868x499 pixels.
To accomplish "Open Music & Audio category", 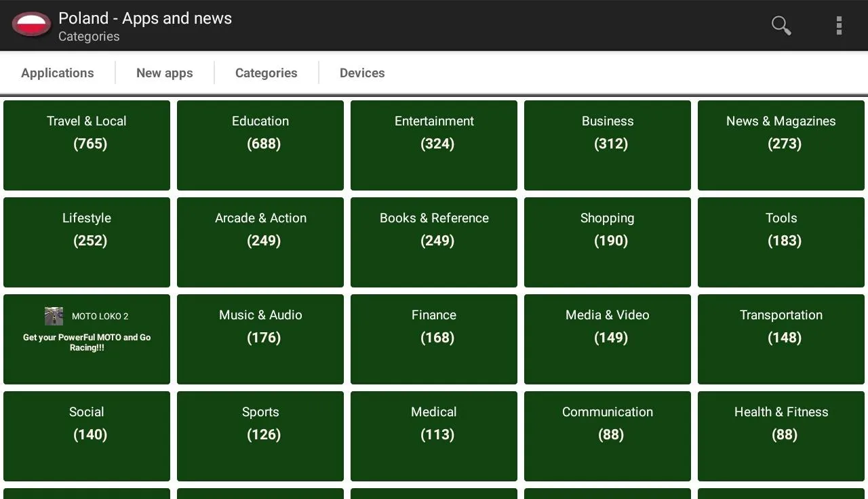I will pyautogui.click(x=260, y=339).
